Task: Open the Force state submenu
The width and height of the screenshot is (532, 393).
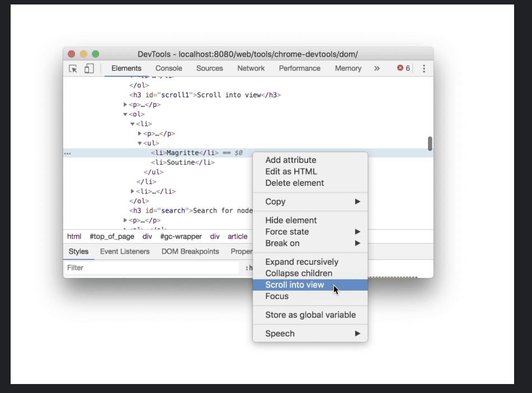Action: click(x=287, y=231)
